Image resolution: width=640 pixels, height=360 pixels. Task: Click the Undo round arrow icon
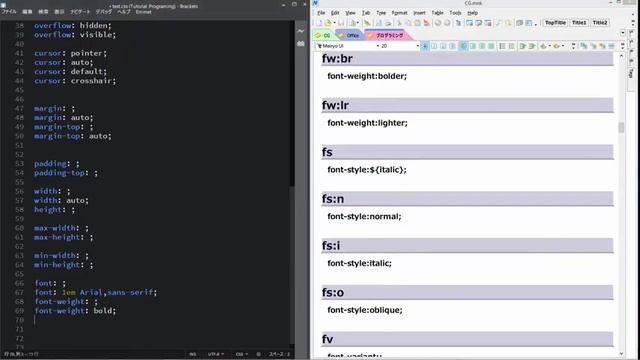438,23
